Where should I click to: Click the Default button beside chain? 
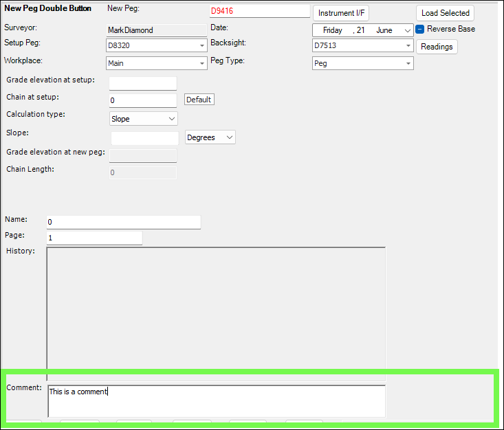tap(199, 100)
